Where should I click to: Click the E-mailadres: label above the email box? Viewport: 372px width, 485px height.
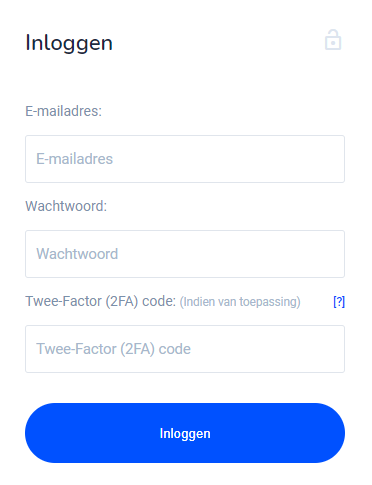coord(63,111)
